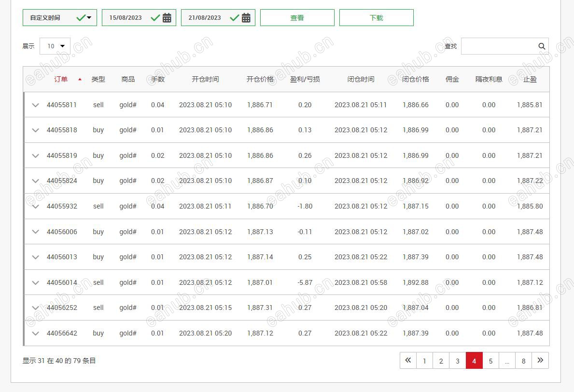
Task: Click close price 1,892.88
Action: (416, 282)
